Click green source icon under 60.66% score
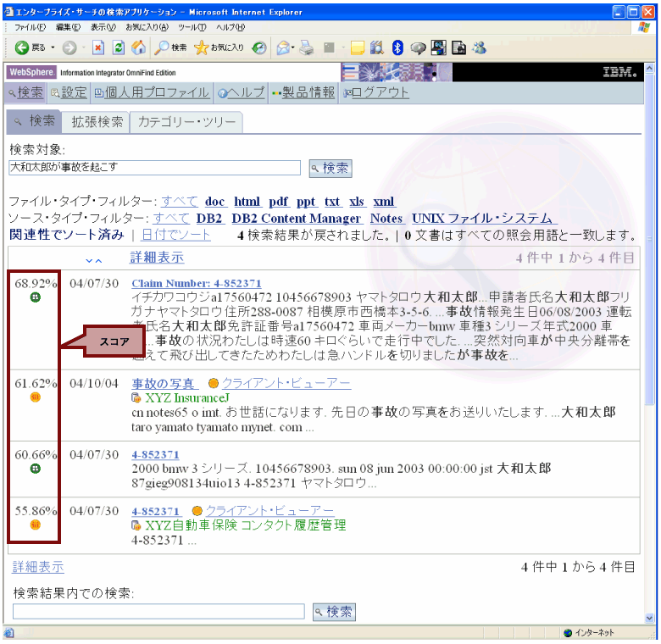Viewport: 661px width, 644px height. tap(36, 469)
